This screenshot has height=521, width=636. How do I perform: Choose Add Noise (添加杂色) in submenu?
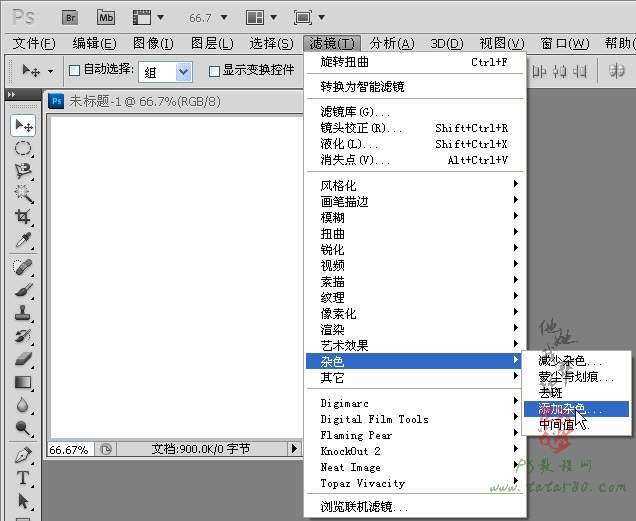[x=576, y=409]
